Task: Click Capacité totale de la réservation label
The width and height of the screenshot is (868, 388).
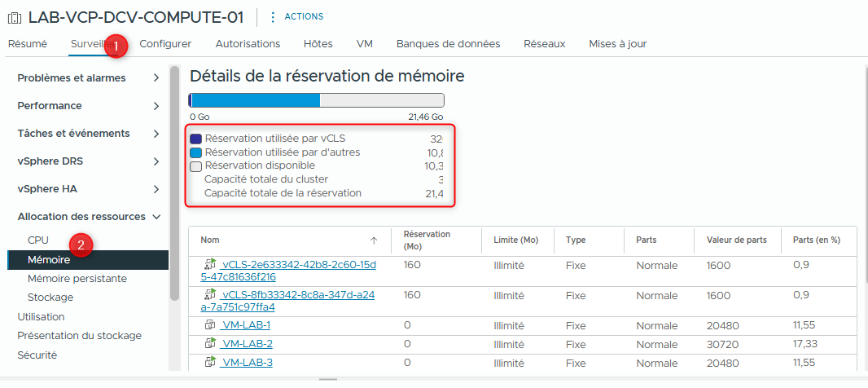Action: (283, 193)
